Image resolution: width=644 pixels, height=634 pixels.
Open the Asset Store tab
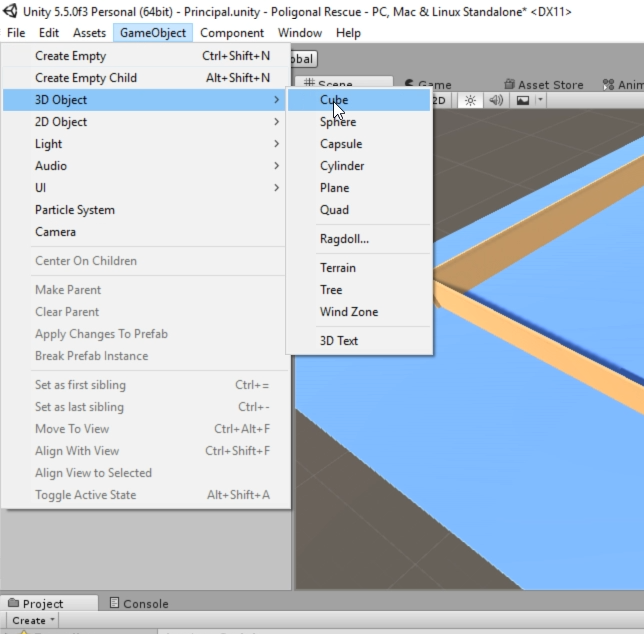pyautogui.click(x=543, y=85)
